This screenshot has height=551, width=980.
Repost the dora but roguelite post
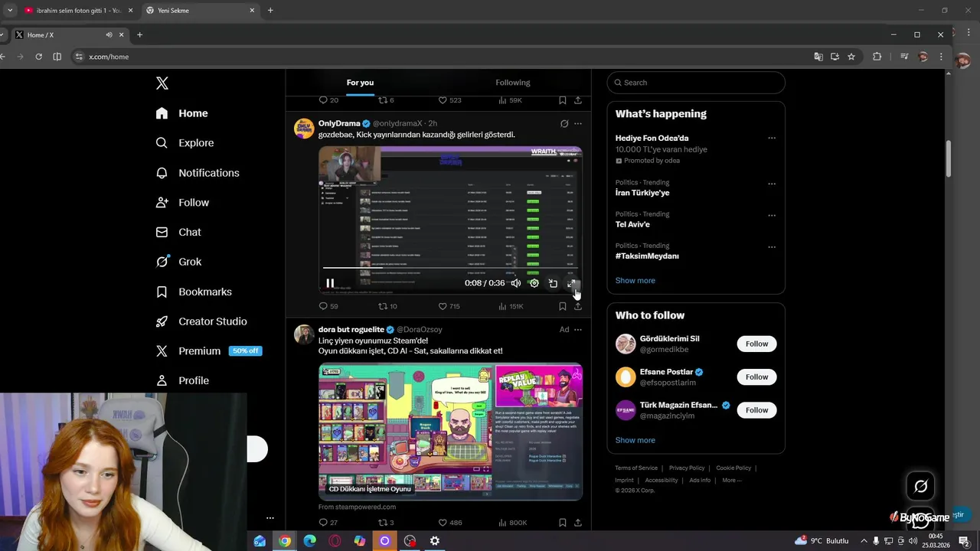(386, 523)
